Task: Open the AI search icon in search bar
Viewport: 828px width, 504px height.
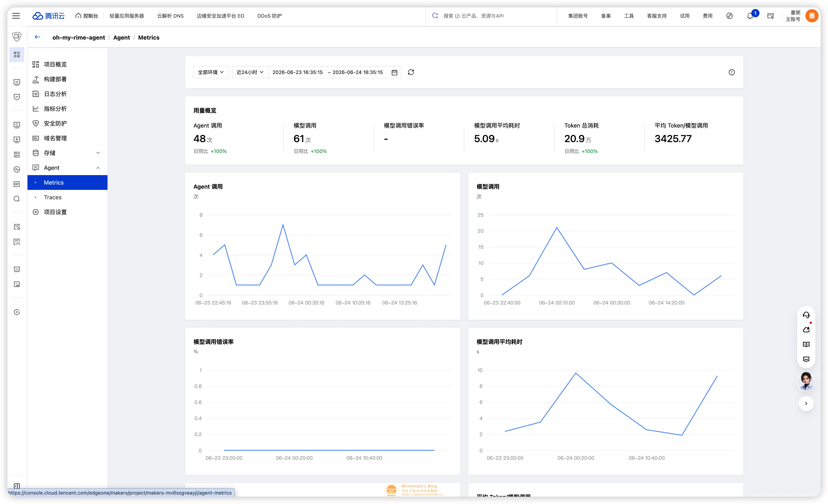Action: coord(435,15)
